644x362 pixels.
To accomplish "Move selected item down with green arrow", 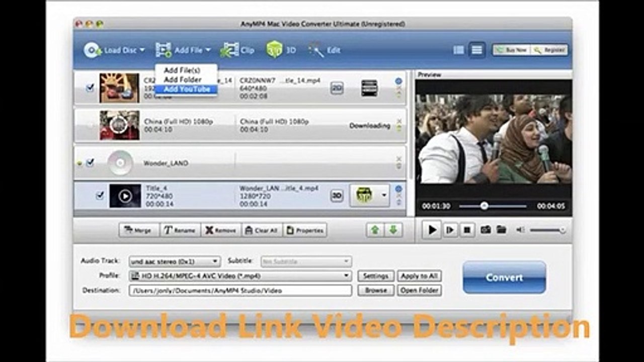I will pyautogui.click(x=393, y=230).
